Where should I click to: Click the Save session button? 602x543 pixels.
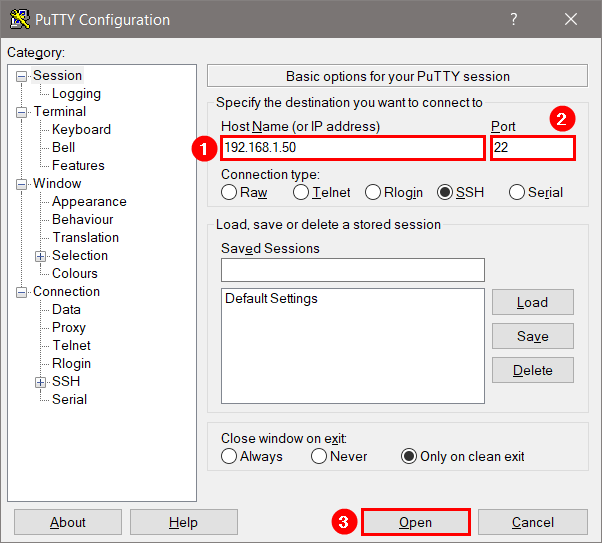click(533, 336)
